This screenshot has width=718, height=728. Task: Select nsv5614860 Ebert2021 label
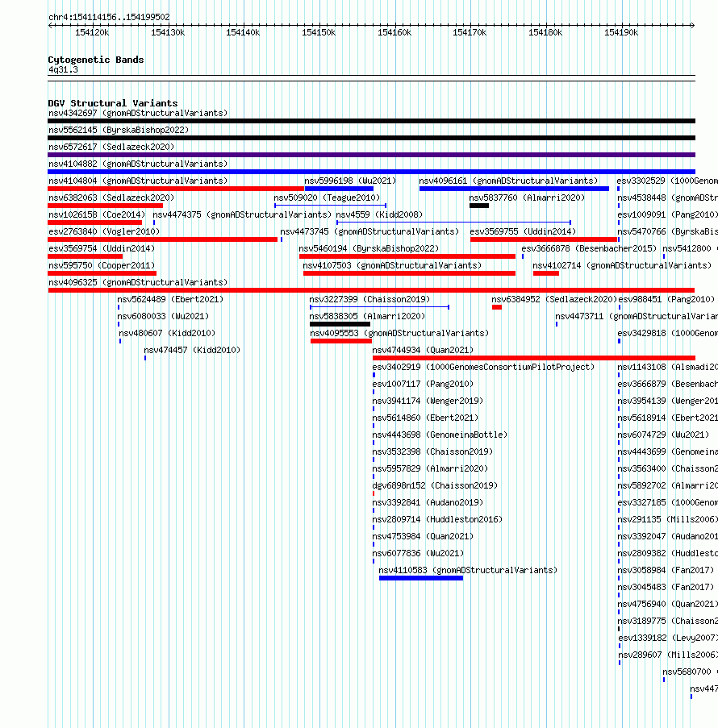tap(425, 418)
